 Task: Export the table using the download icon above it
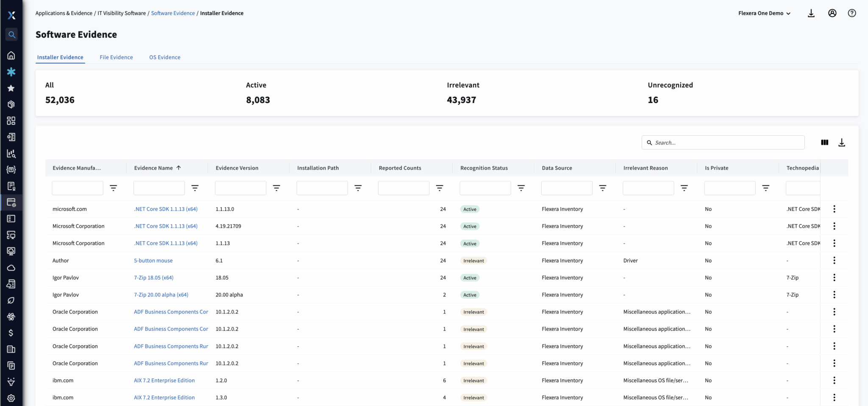point(842,143)
